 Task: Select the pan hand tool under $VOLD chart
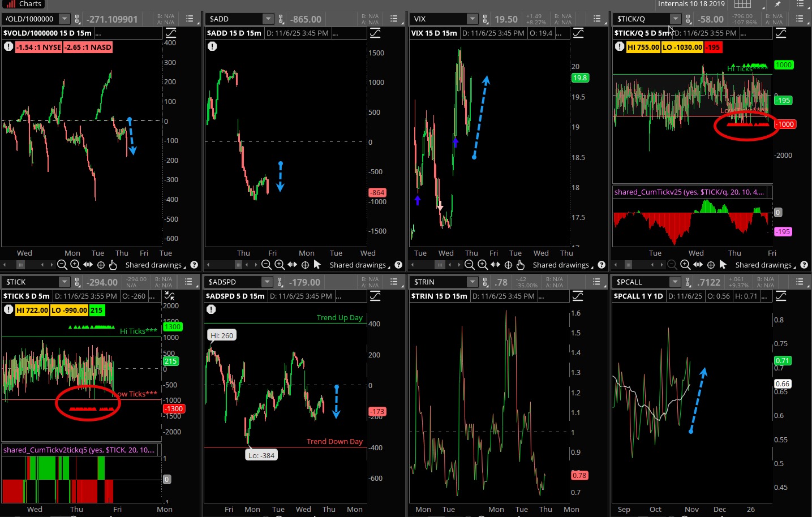coord(113,265)
